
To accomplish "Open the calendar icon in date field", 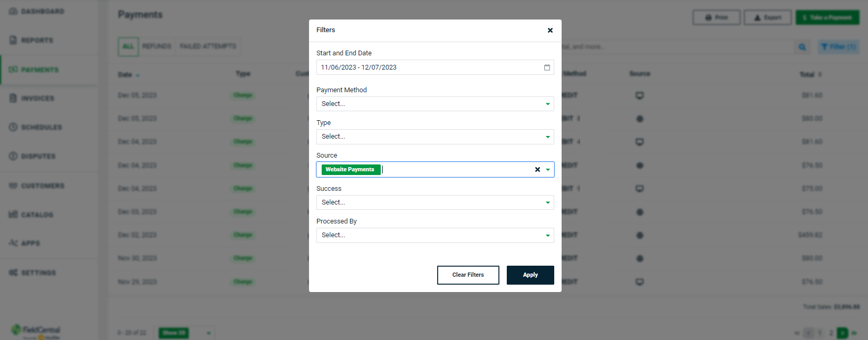I will (x=547, y=67).
